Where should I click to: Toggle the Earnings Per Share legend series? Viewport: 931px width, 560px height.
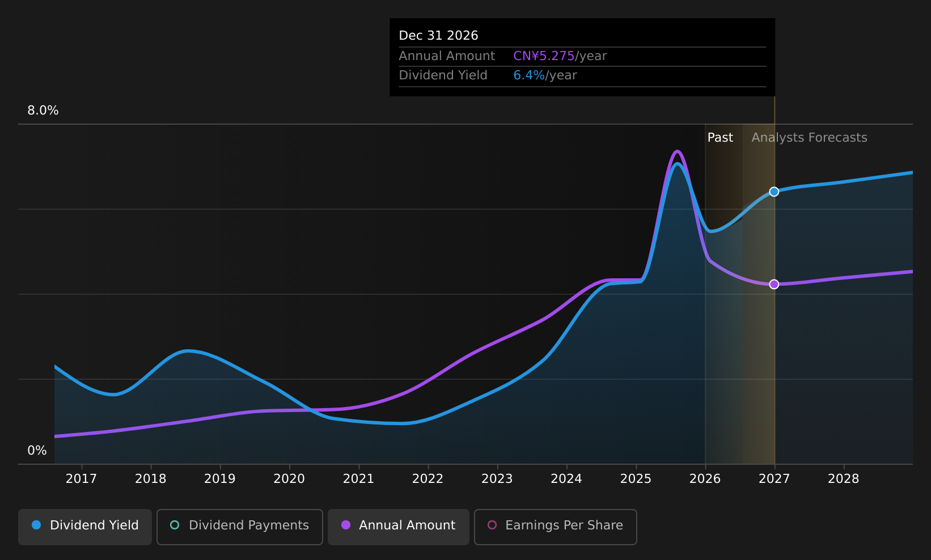(x=556, y=527)
